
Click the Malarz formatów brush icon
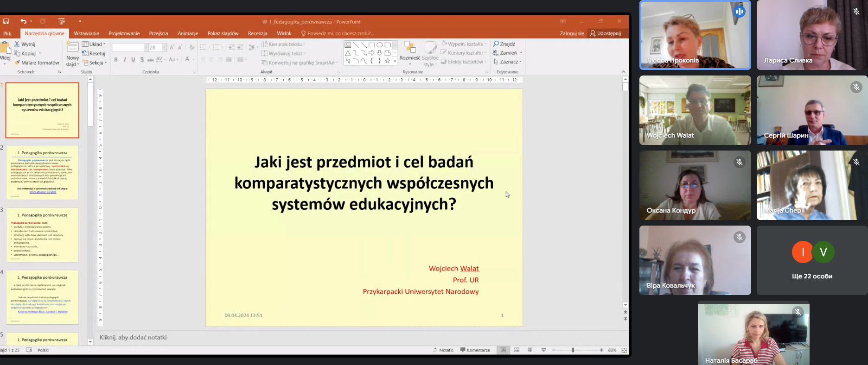[17, 63]
